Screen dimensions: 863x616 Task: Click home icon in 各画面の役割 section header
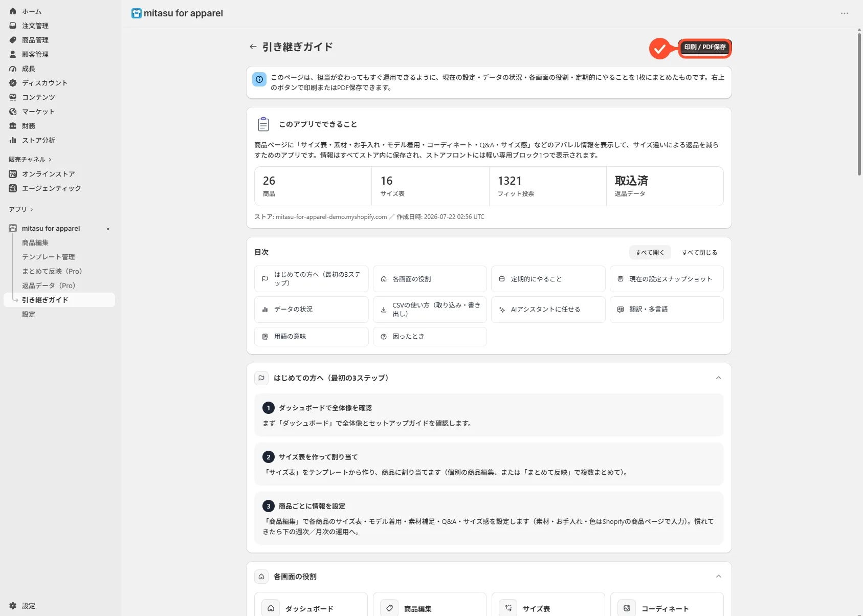pos(261,577)
